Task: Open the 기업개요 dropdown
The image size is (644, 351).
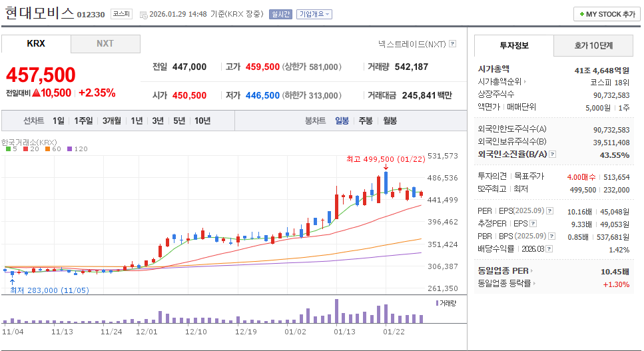Action: pyautogui.click(x=314, y=15)
